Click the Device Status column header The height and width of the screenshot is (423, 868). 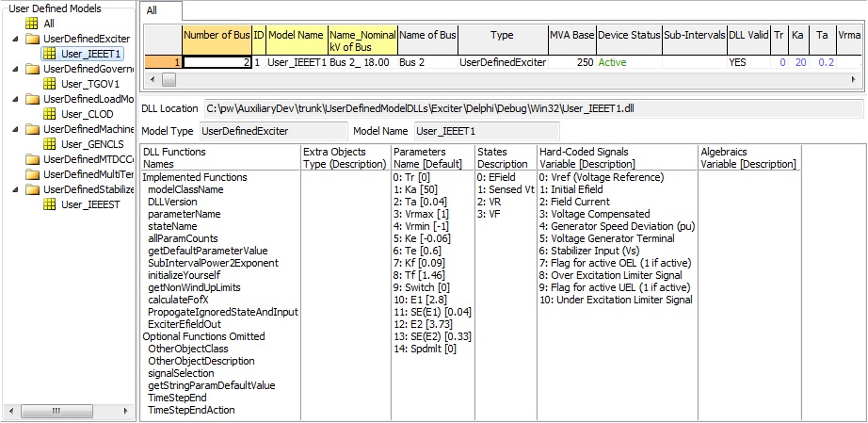[629, 35]
